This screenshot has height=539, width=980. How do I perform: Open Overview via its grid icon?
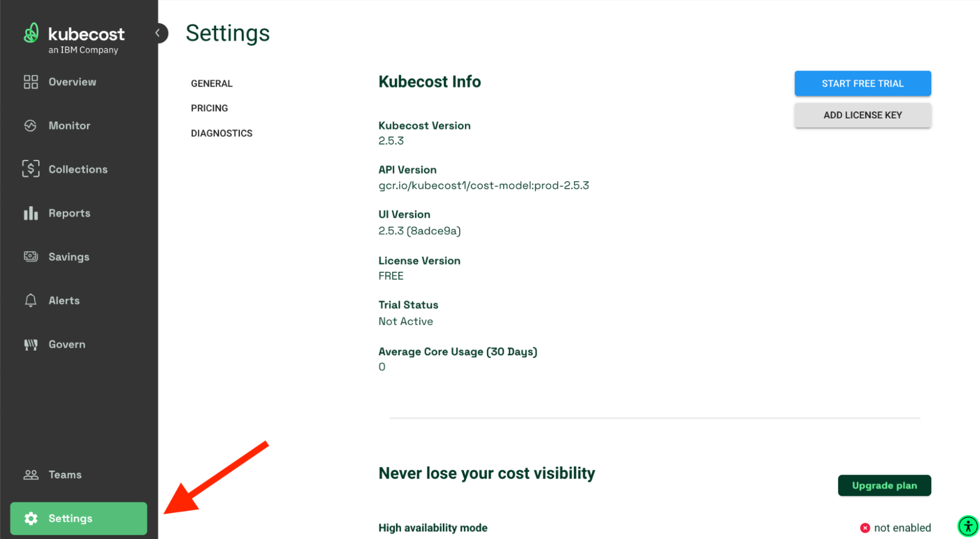[x=31, y=82]
